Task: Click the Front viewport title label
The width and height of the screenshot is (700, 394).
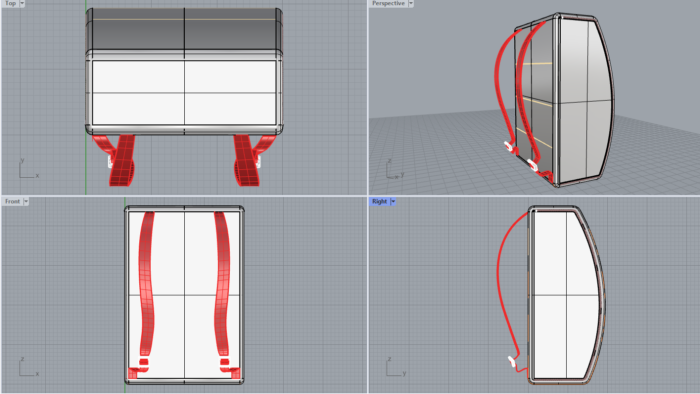Action: pos(12,201)
